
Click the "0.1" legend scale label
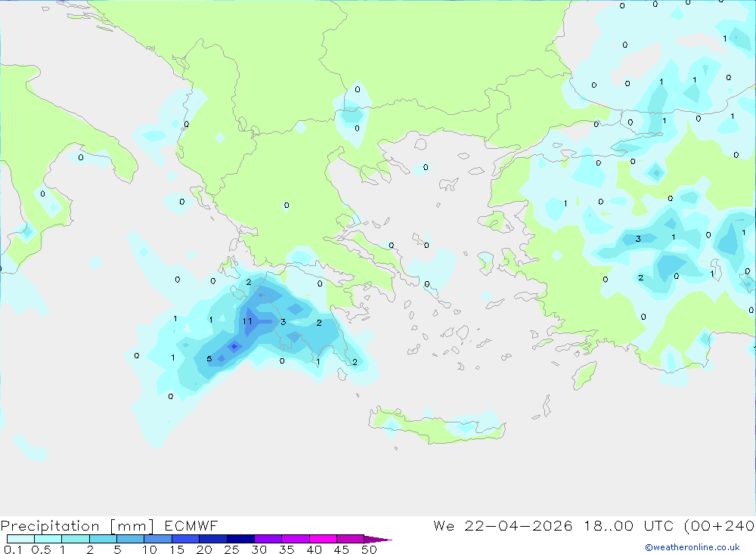pyautogui.click(x=13, y=549)
